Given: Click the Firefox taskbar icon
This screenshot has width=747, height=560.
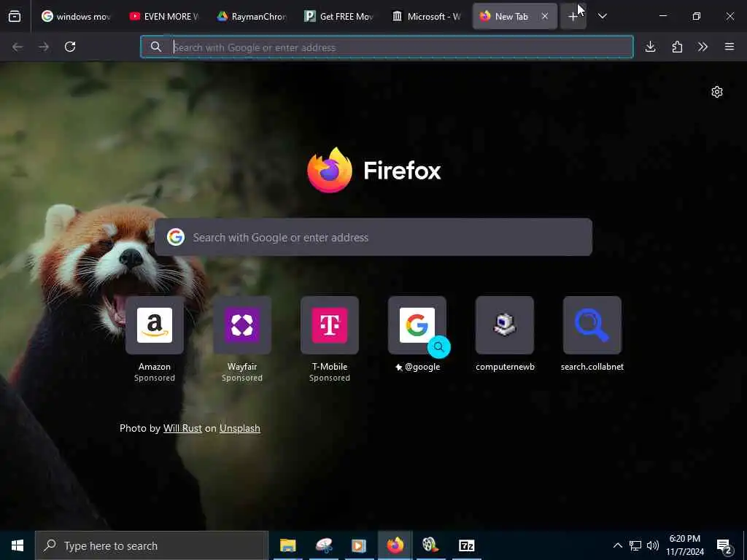Looking at the screenshot, I should pos(395,545).
